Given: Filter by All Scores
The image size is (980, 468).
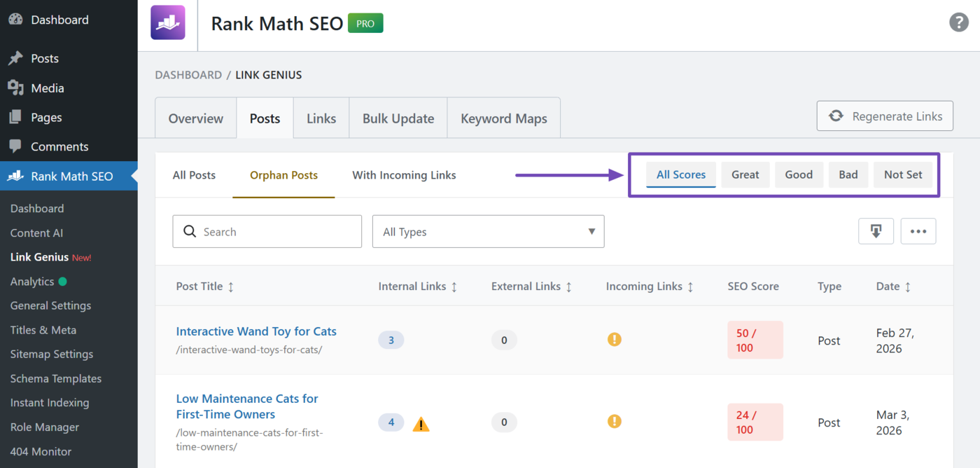Looking at the screenshot, I should 681,174.
